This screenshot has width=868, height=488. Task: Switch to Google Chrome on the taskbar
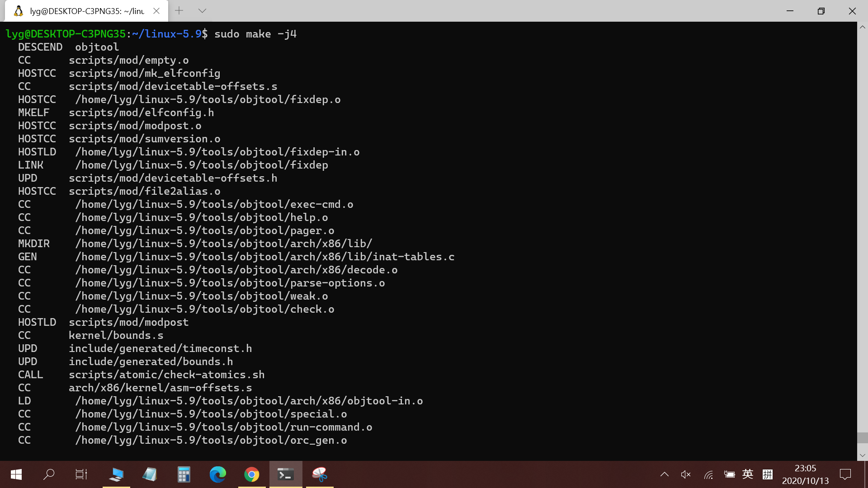[252, 474]
